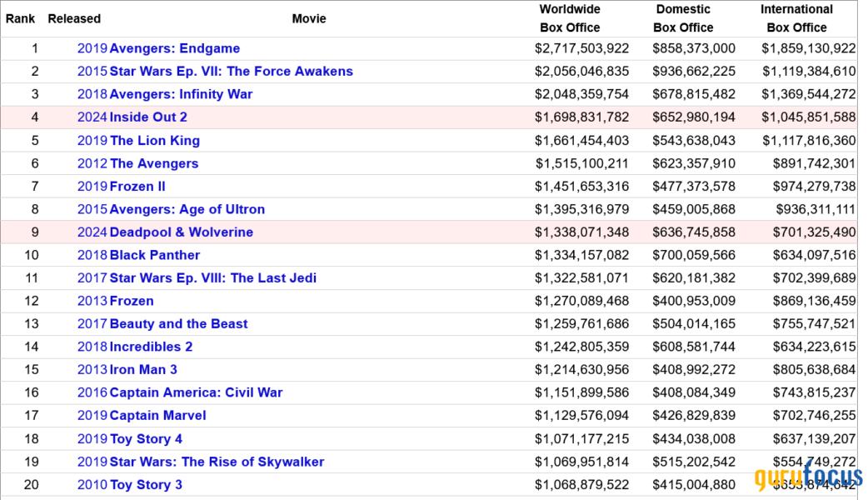Open Beauty and the Beast link
The image size is (868, 500).
click(x=178, y=323)
